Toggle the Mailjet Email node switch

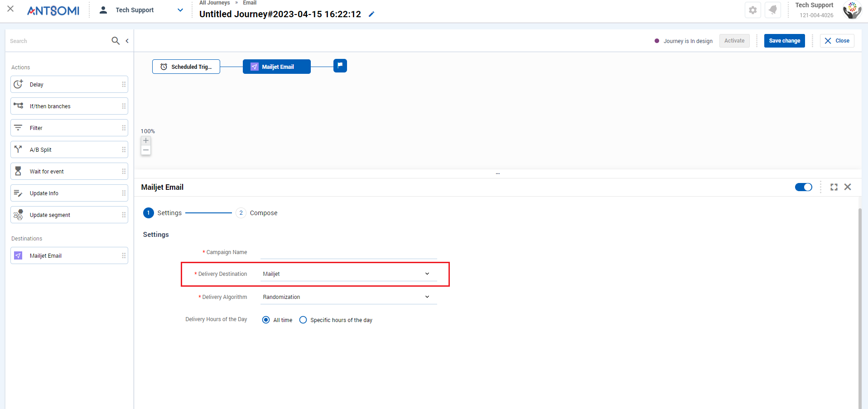coord(804,187)
